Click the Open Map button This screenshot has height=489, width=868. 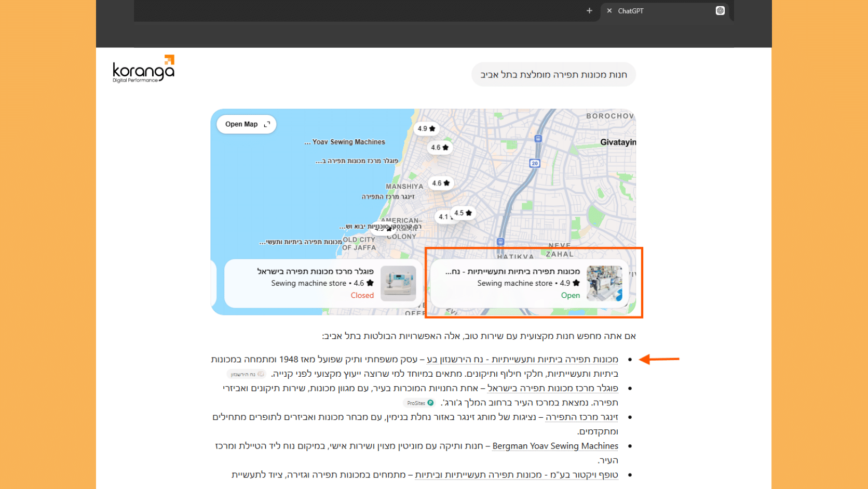point(247,124)
